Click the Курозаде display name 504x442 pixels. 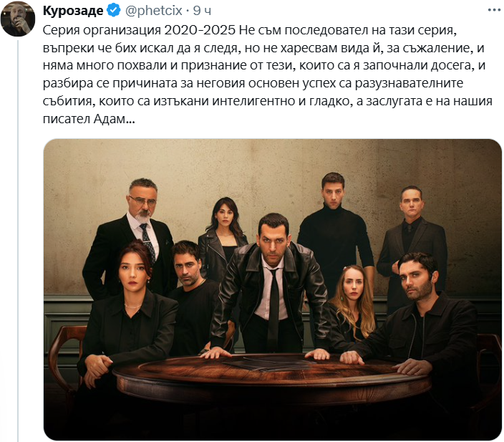73,11
